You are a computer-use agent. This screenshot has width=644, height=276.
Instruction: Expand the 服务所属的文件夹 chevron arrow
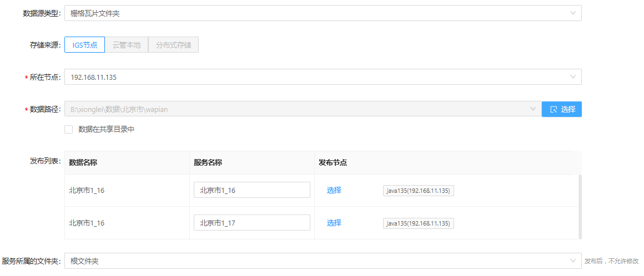[x=573, y=261]
